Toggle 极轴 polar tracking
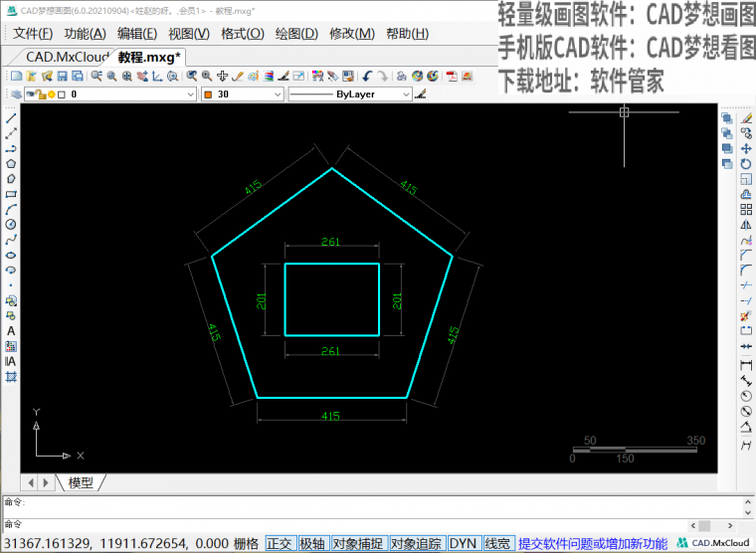Viewport: 756px width, 553px height. point(313,544)
